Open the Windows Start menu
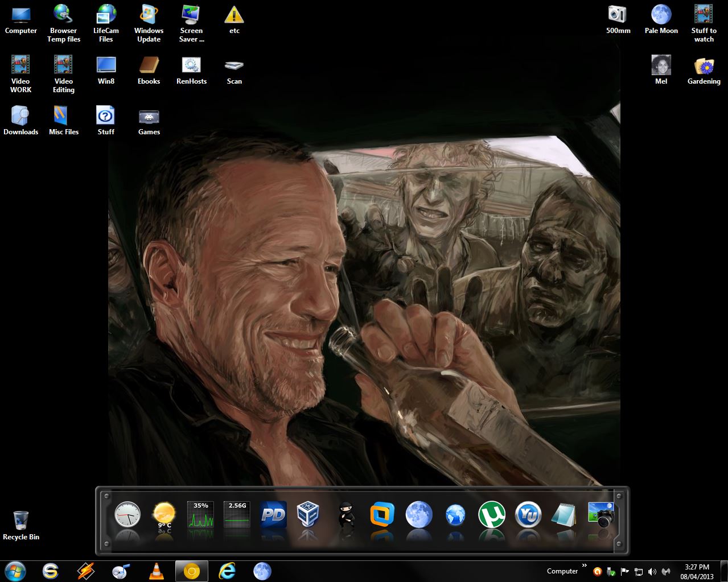The image size is (728, 582). [x=15, y=571]
